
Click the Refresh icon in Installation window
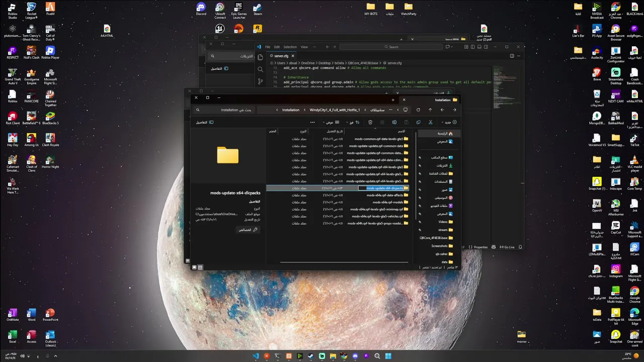(x=418, y=110)
